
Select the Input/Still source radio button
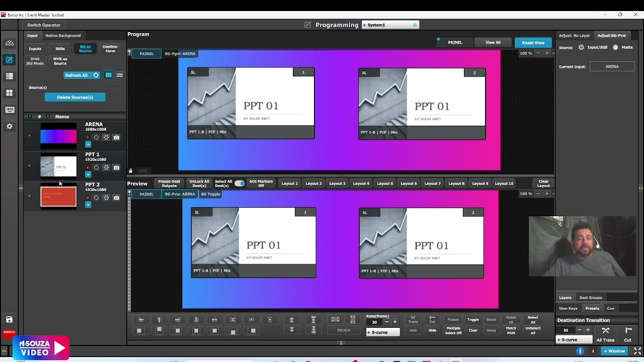[x=581, y=47]
